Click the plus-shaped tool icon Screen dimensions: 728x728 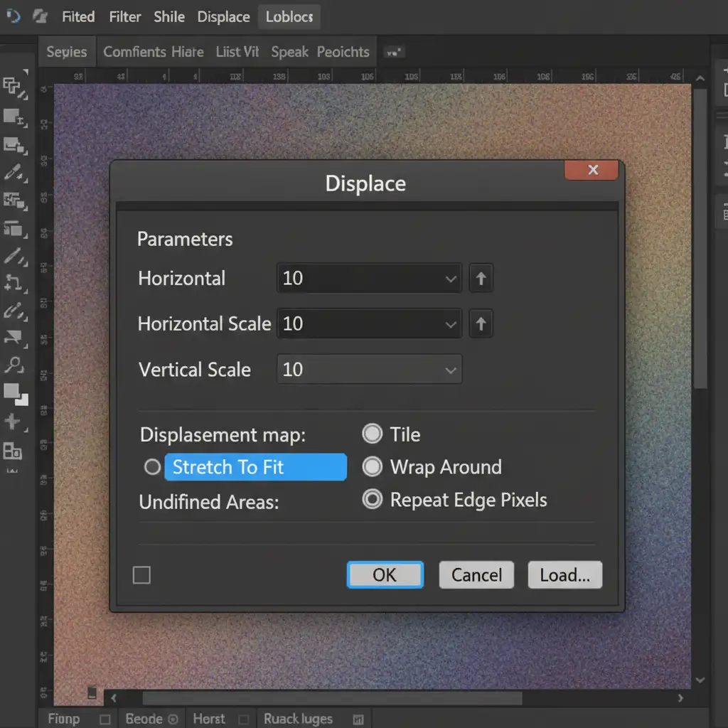coord(13,422)
